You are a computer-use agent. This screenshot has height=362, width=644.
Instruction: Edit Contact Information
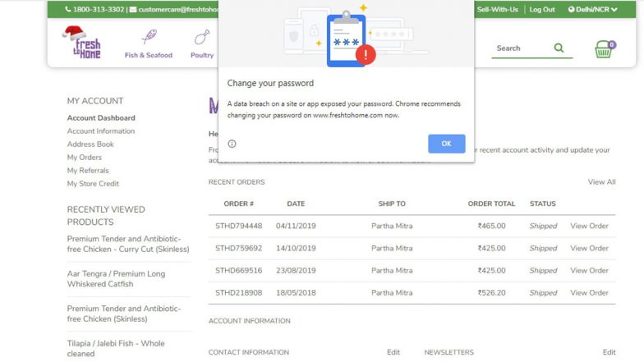[393, 352]
